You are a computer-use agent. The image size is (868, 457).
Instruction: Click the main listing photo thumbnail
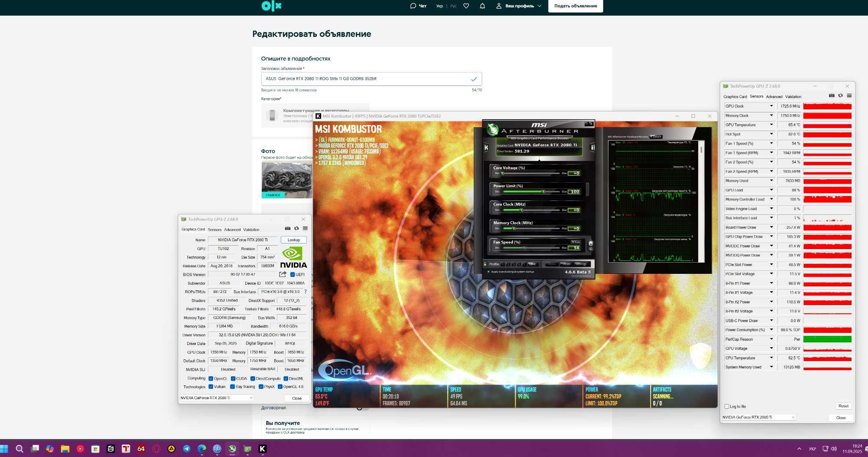click(287, 180)
